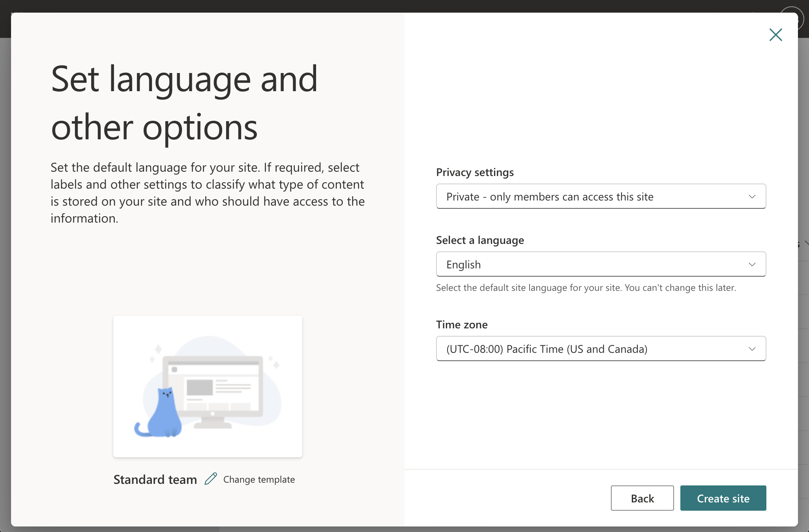Click the Change template link
Viewport: 809px width, 532px height.
pos(259,479)
